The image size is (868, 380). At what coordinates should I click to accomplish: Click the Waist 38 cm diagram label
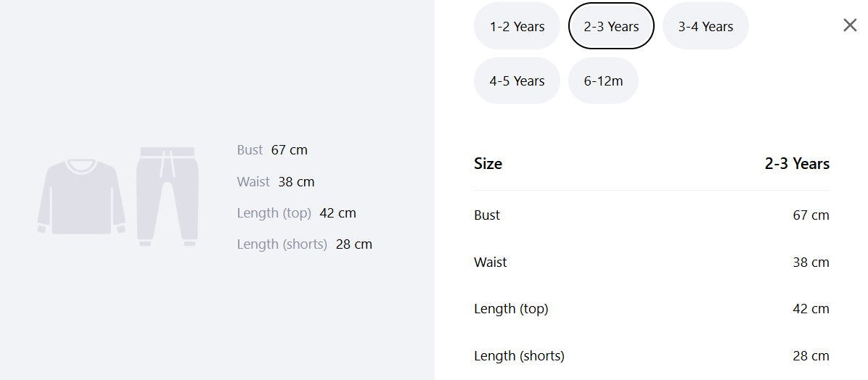click(x=276, y=181)
